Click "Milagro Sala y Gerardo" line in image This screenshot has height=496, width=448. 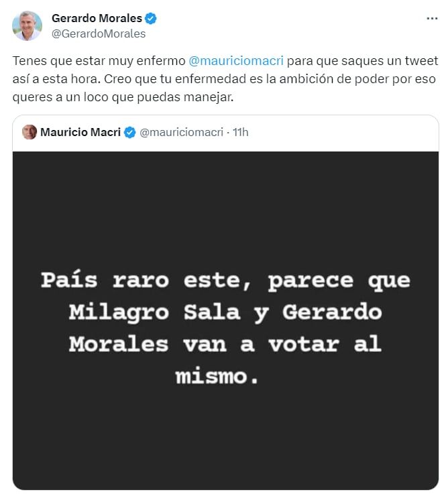pyautogui.click(x=225, y=312)
